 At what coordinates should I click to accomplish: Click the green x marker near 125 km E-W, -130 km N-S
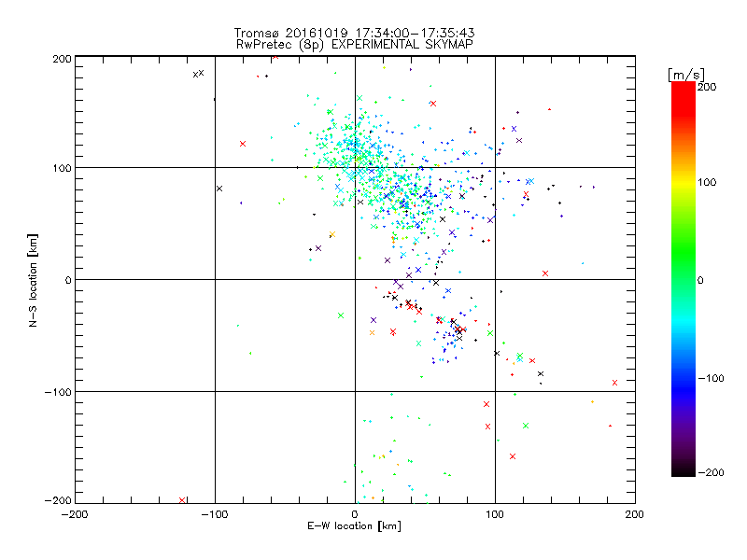(526, 426)
